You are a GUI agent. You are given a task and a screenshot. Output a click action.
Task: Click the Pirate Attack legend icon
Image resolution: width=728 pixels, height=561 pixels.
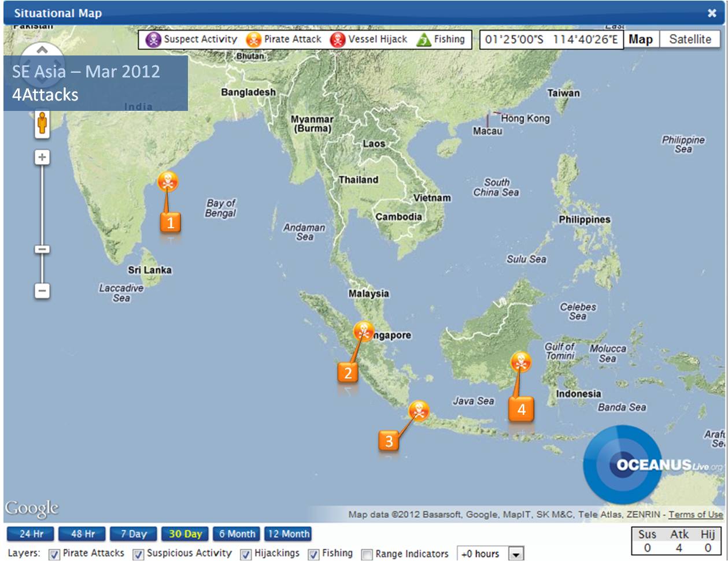tap(253, 39)
